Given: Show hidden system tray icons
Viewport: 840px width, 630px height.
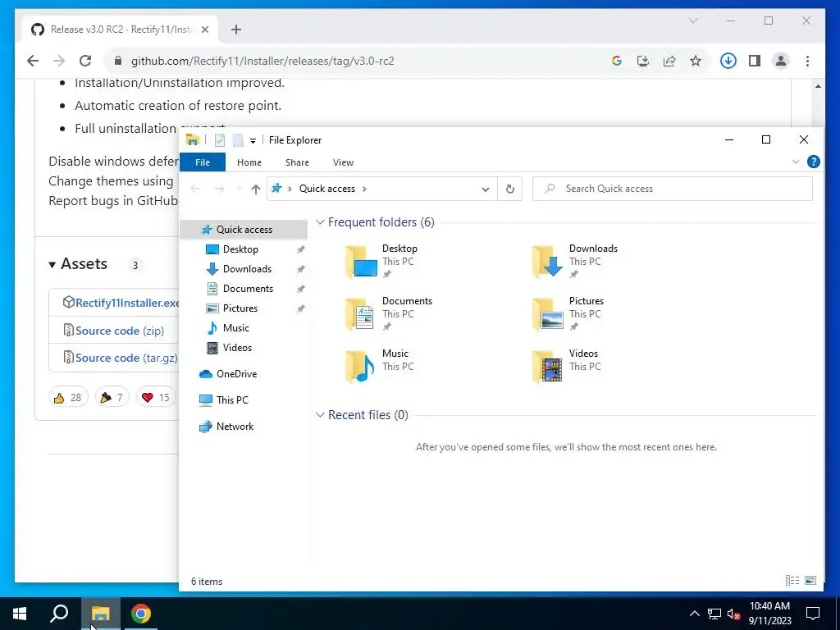Looking at the screenshot, I should (694, 614).
